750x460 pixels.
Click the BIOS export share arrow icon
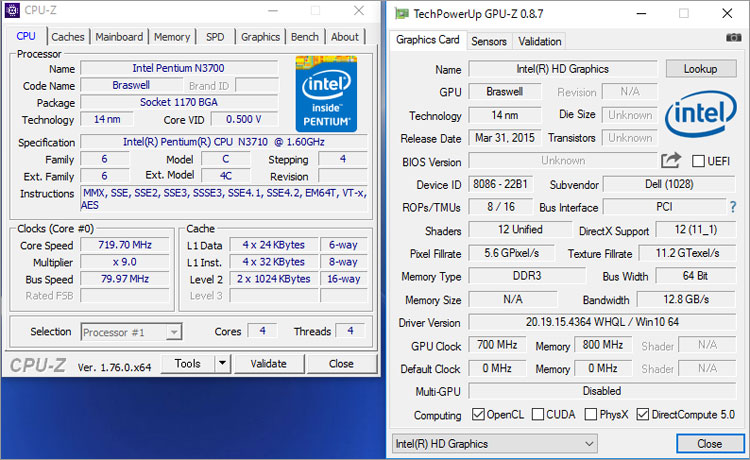click(671, 160)
